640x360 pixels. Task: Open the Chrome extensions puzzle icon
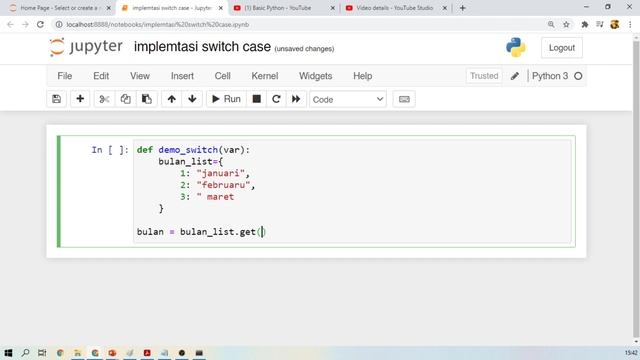click(584, 24)
